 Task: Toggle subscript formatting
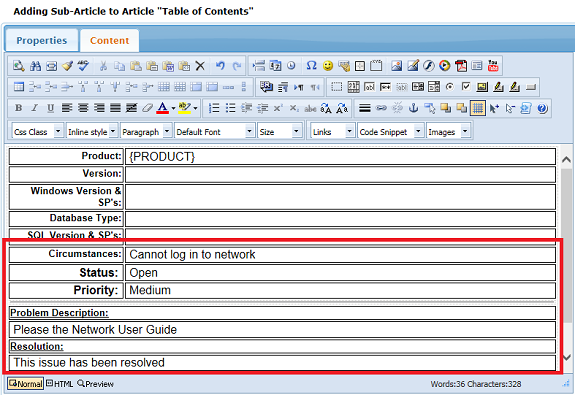(294, 108)
